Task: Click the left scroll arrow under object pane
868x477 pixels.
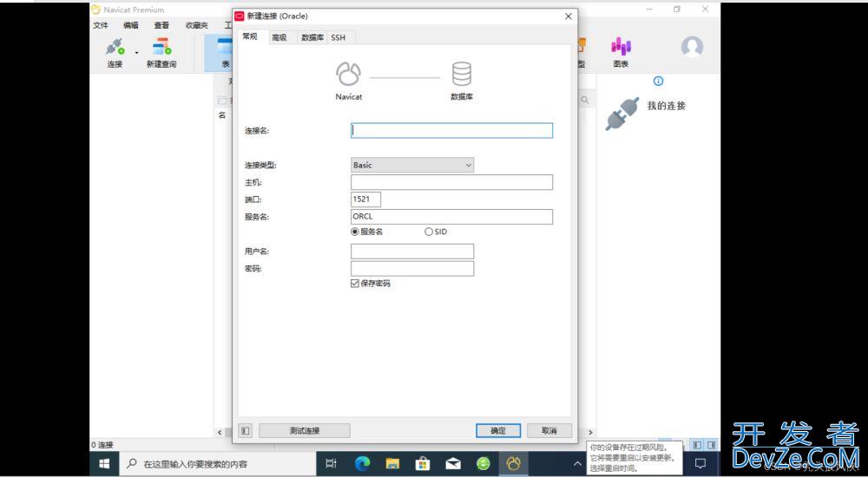Action: coord(220,432)
